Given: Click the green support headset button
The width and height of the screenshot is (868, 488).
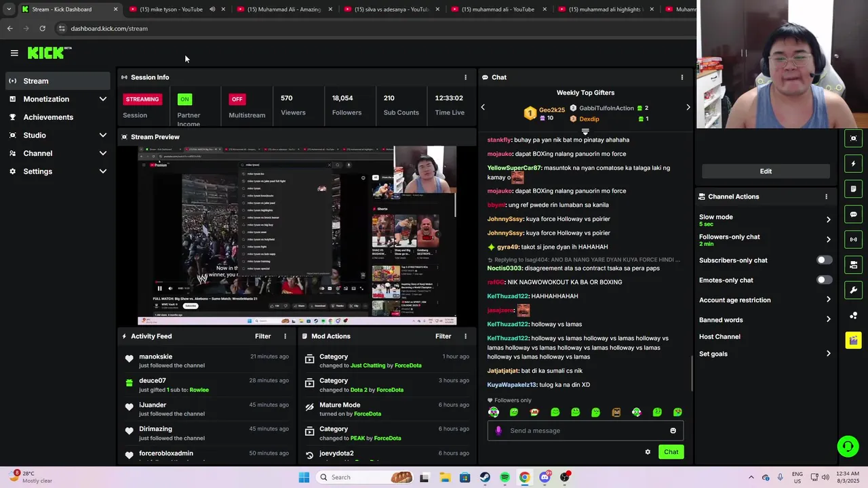Looking at the screenshot, I should pos(848,446).
